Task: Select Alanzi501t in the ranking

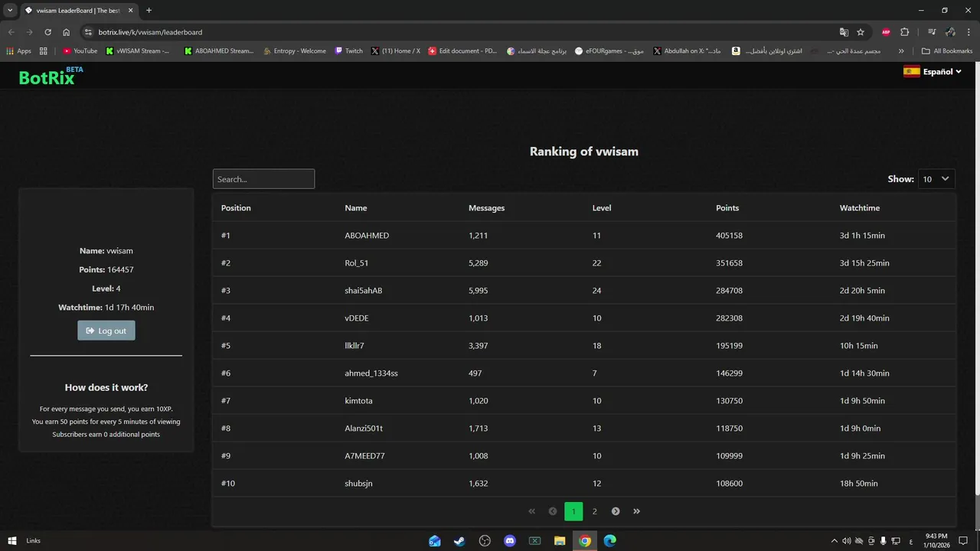Action: (x=364, y=429)
